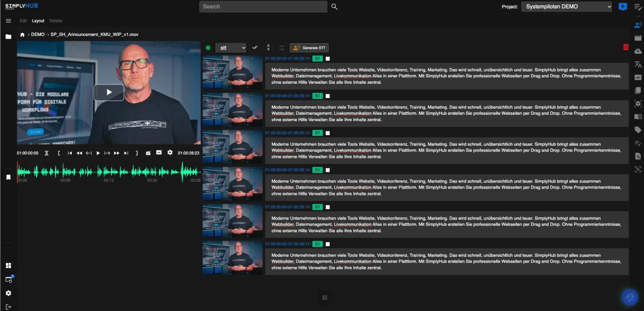This screenshot has height=311, width=644.
Task: Switch to the Edit tab
Action: [23, 21]
